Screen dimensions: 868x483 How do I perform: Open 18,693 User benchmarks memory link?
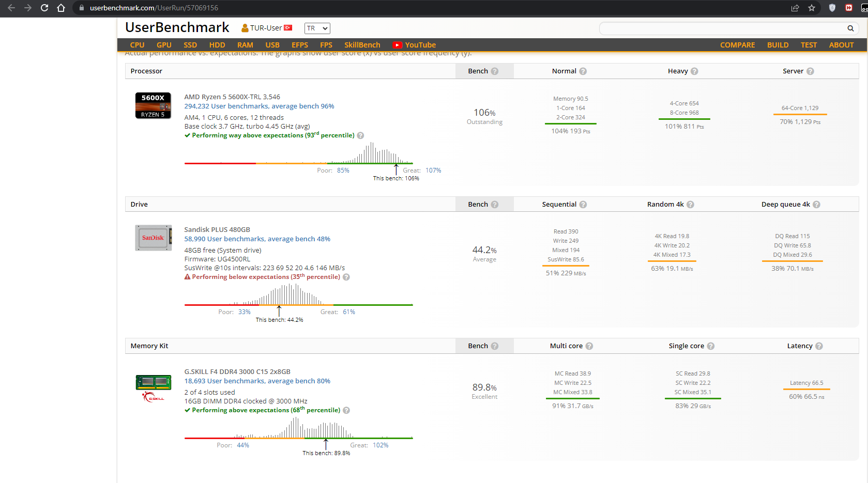(257, 381)
